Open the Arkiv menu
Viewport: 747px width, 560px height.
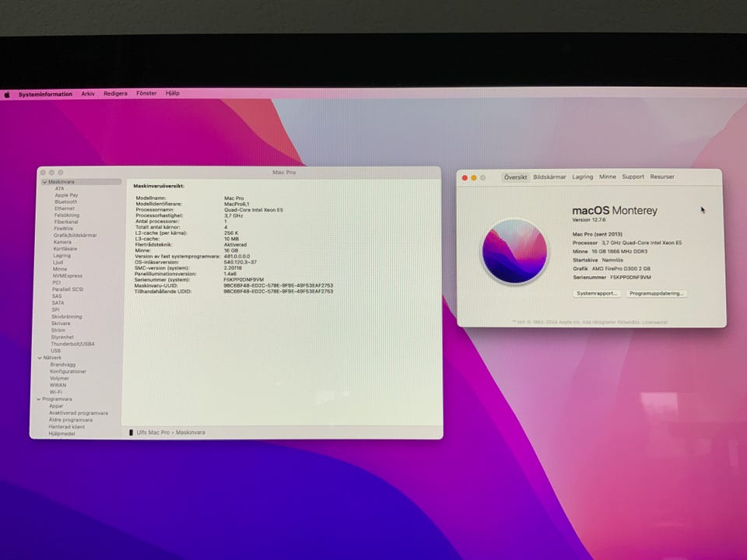pyautogui.click(x=88, y=94)
